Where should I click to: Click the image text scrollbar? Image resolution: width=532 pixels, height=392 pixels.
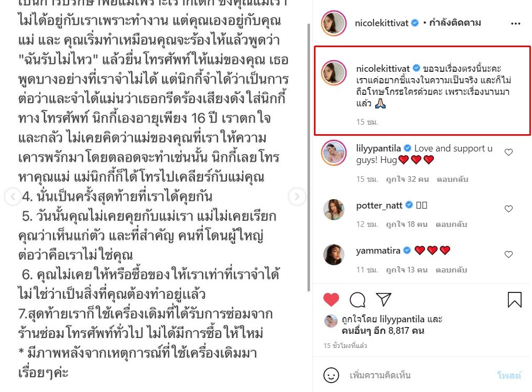coord(309,158)
